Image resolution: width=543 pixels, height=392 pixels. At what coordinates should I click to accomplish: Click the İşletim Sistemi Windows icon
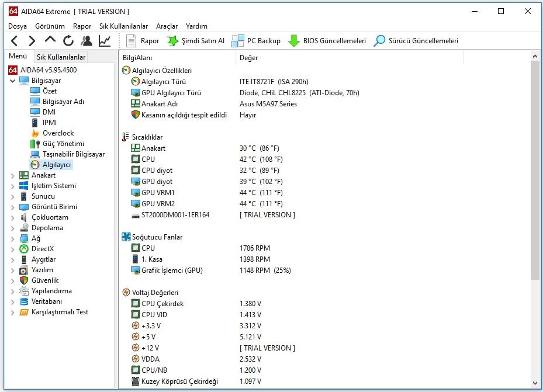(24, 186)
